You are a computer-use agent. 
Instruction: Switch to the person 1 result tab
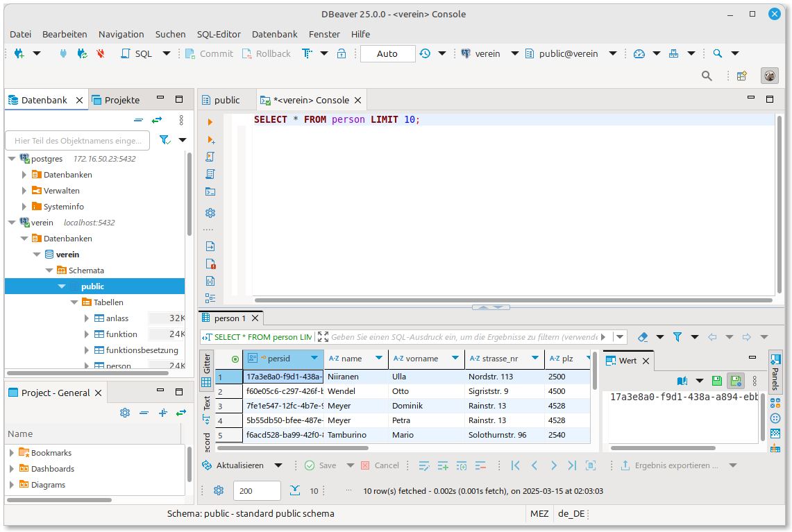point(230,317)
